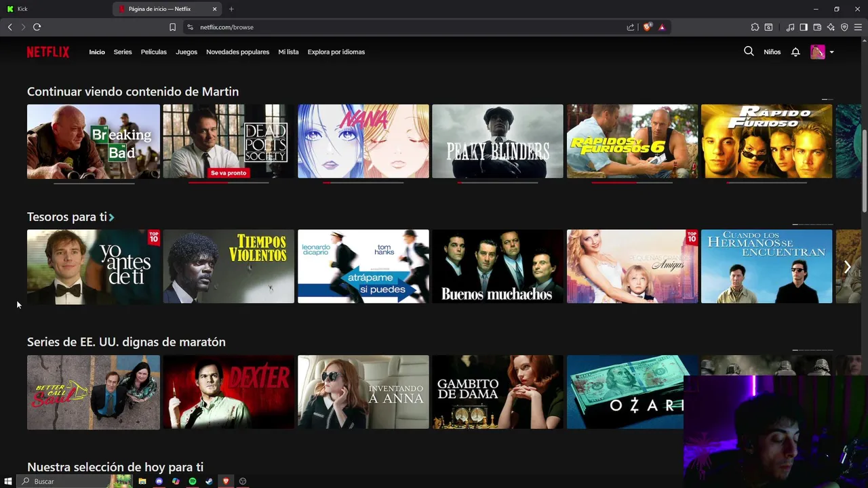Viewport: 868px width, 488px height.
Task: Toggle the browser sidebar panel
Action: [804, 27]
